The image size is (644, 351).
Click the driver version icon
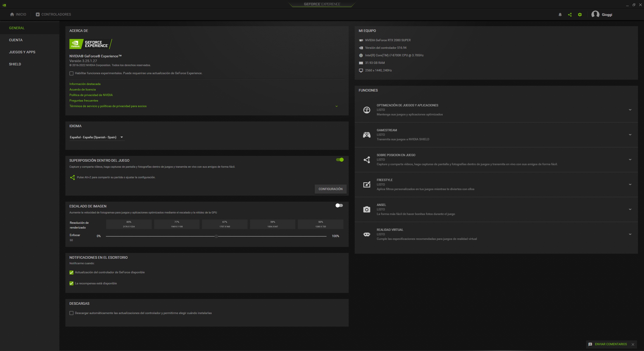[361, 48]
